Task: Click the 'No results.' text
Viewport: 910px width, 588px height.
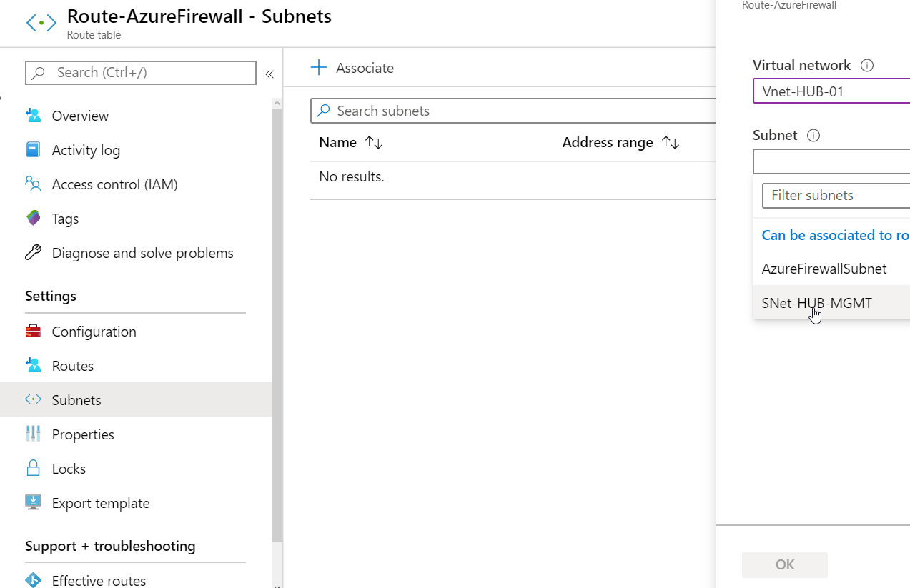Action: [352, 176]
